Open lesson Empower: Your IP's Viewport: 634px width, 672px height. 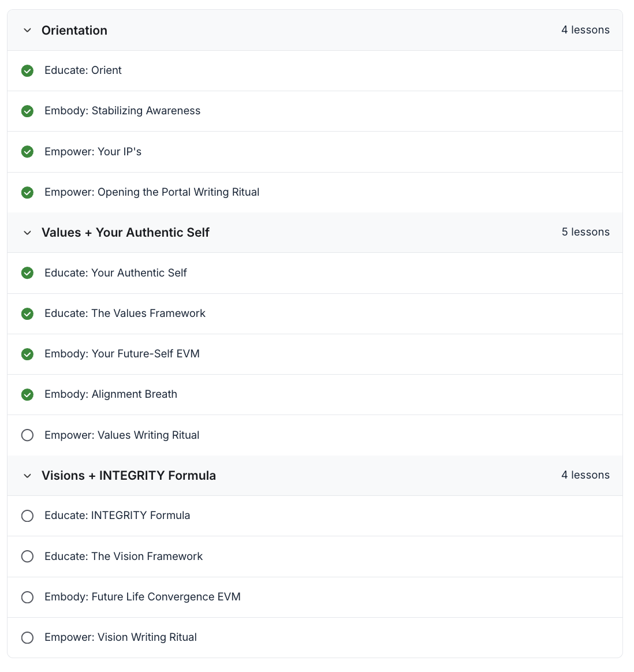coord(93,152)
